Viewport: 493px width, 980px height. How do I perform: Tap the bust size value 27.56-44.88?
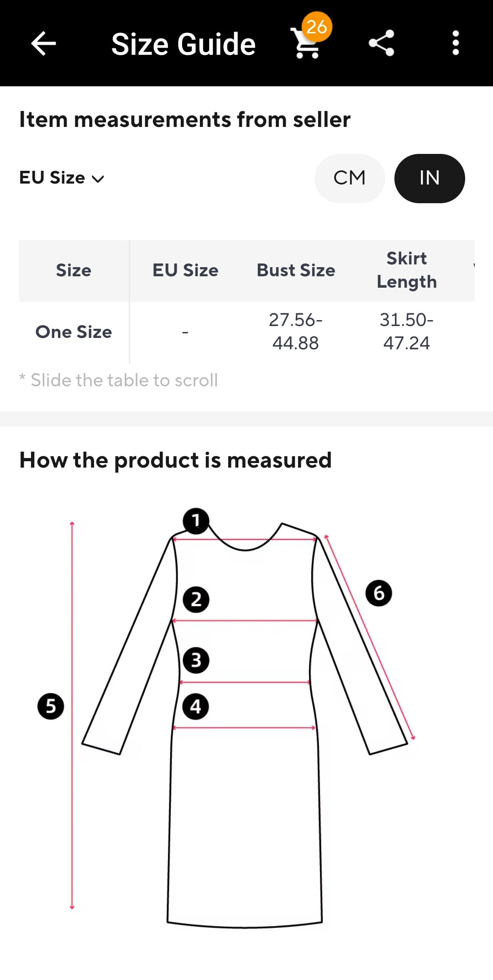296,332
